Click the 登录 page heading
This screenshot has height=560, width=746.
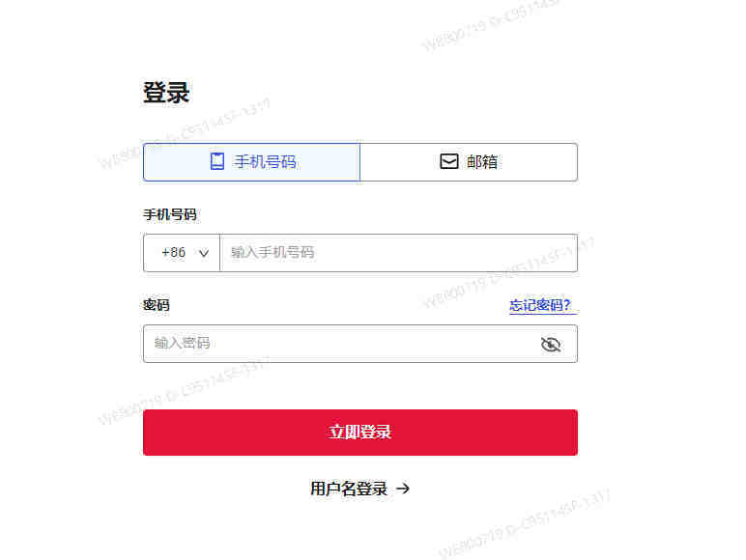[166, 93]
